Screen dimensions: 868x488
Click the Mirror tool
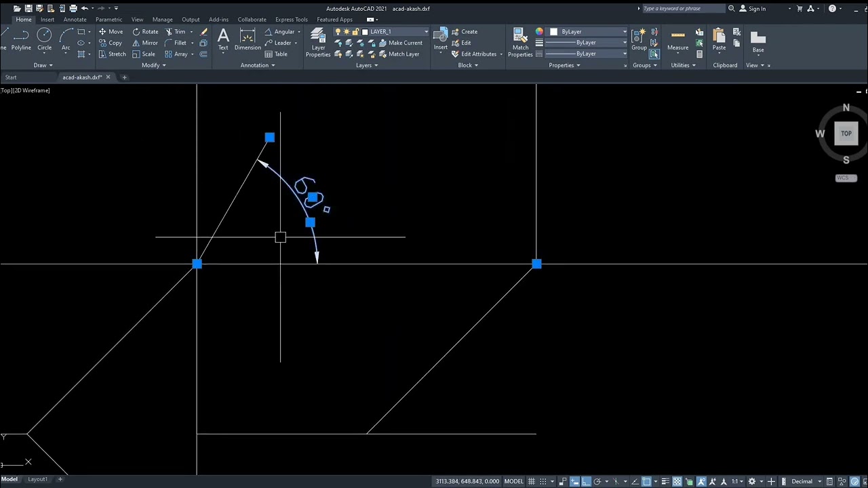coord(145,43)
